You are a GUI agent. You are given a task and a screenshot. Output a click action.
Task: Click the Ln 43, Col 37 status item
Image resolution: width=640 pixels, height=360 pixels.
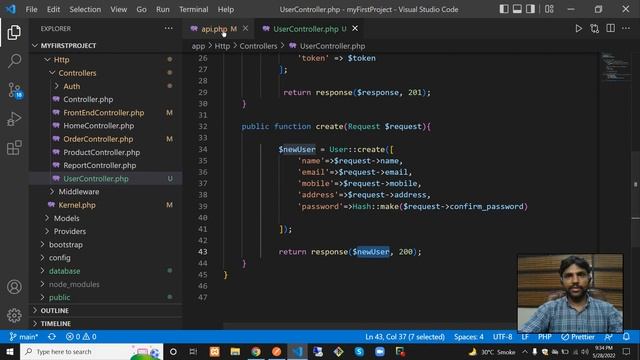pos(405,337)
